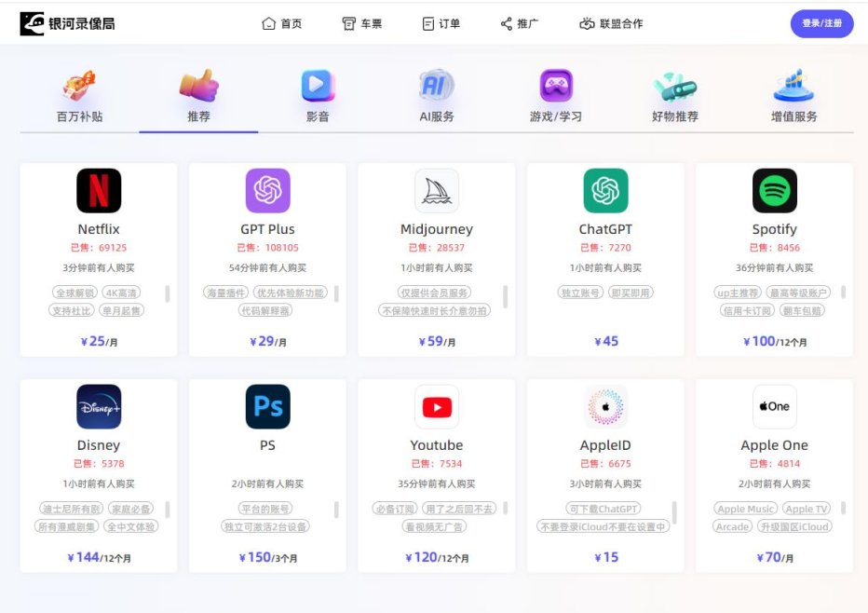Screen dimensions: 868x613
Task: Click the ¥59/月 Midjourney price
Action: tap(437, 341)
